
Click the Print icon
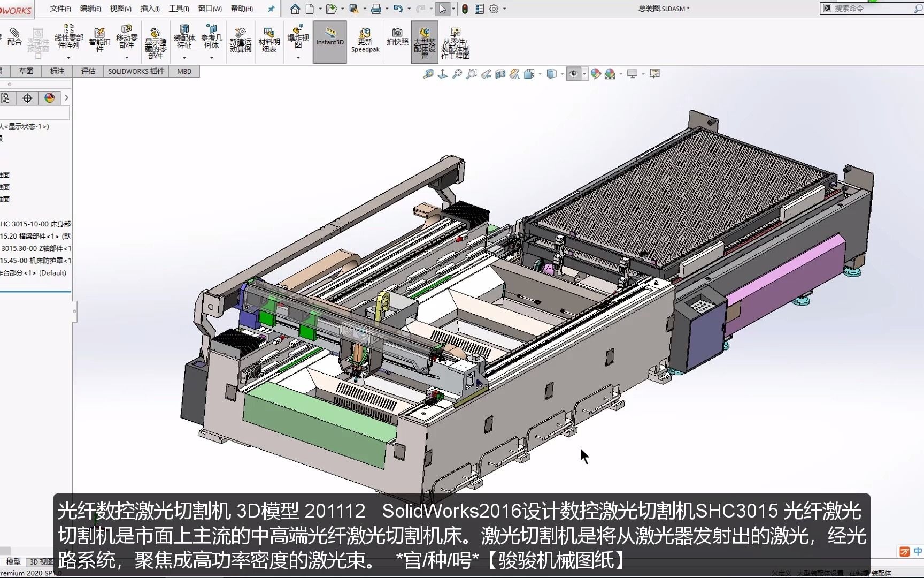point(376,9)
